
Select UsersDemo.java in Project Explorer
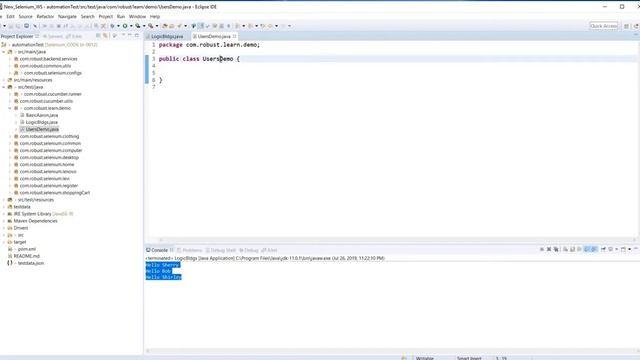[x=42, y=129]
